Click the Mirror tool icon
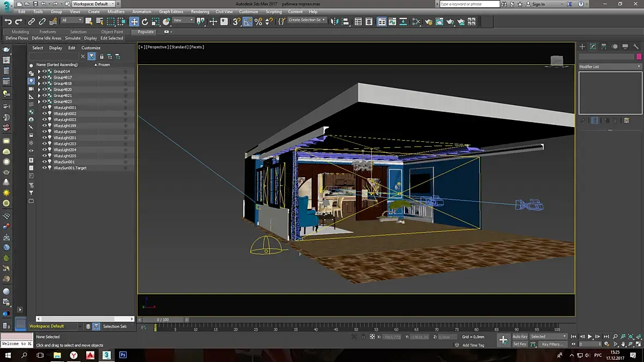 click(335, 22)
